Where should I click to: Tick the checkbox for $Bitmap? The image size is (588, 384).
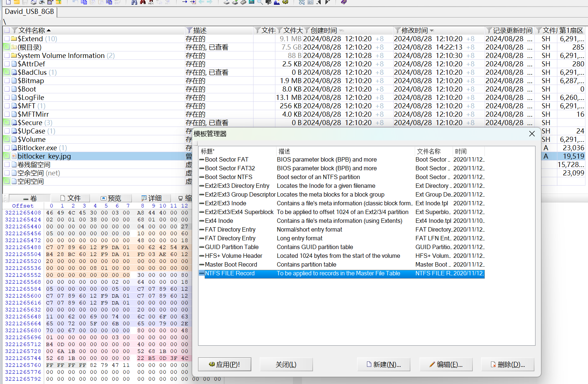click(7, 81)
